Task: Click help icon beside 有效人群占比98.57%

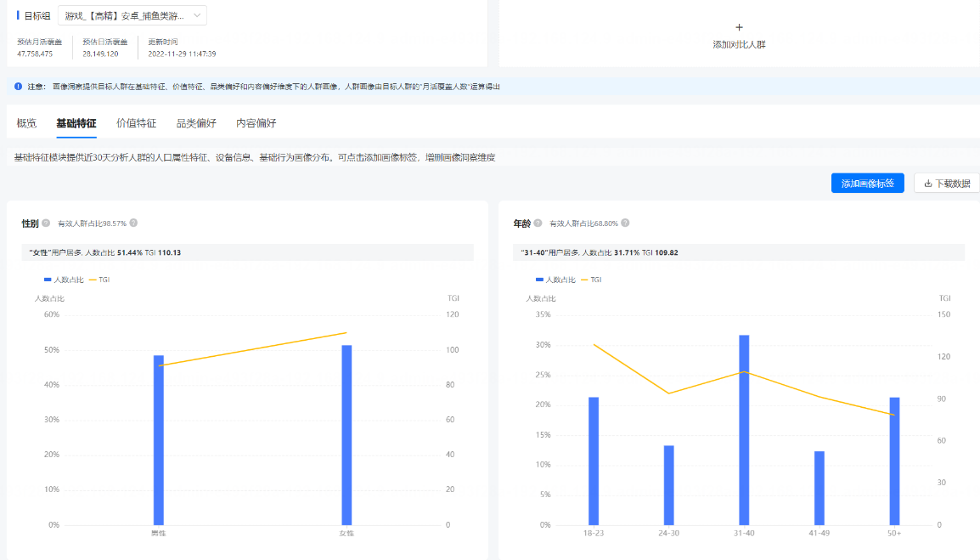Action: [133, 223]
